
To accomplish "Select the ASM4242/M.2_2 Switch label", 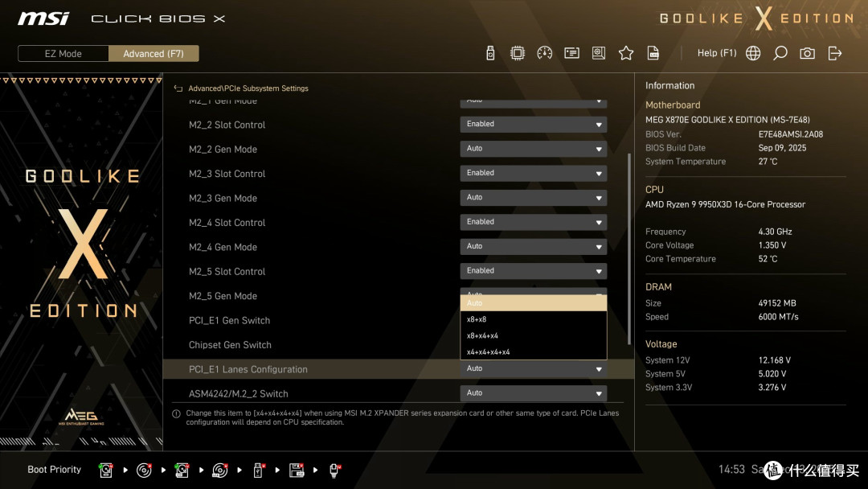I will click(x=238, y=394).
